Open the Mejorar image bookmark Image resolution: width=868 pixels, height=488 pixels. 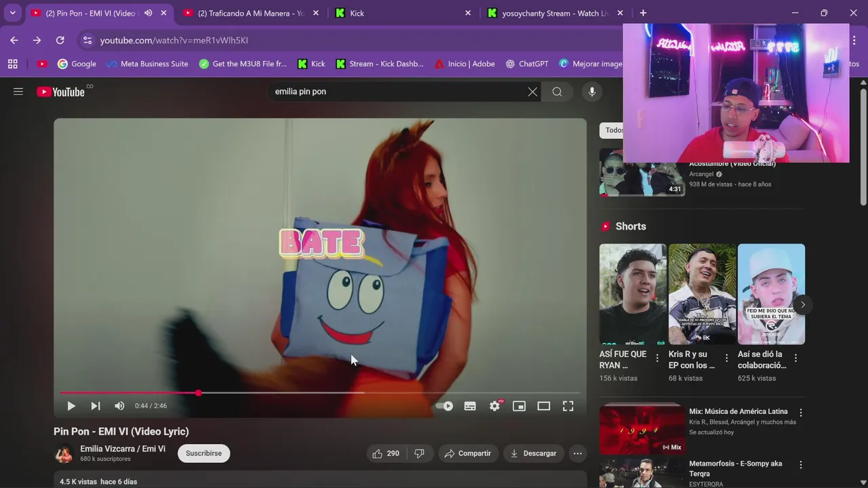[x=591, y=64]
